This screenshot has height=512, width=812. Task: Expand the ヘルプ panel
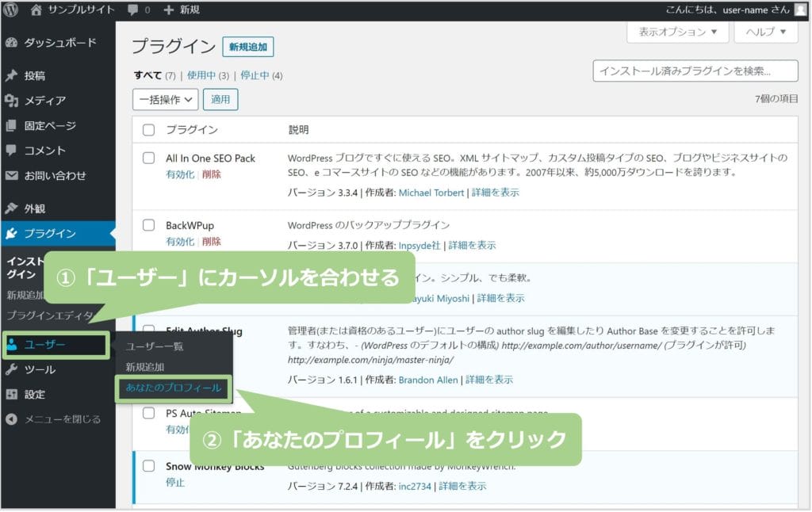click(x=766, y=32)
